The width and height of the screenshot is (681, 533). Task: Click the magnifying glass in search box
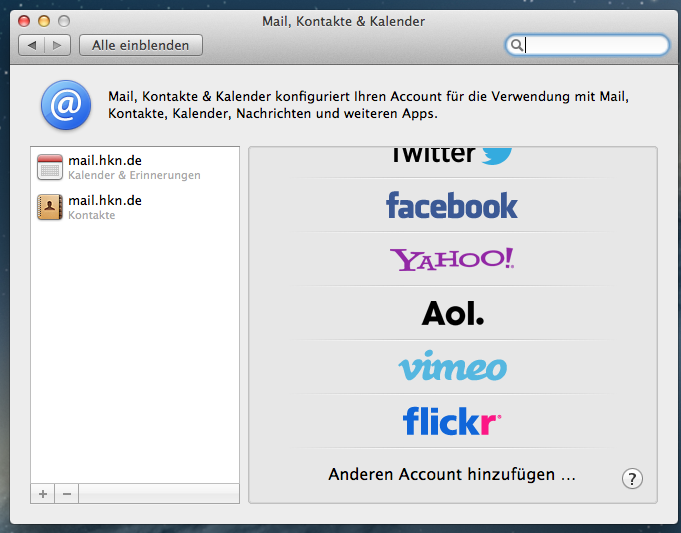(x=516, y=45)
